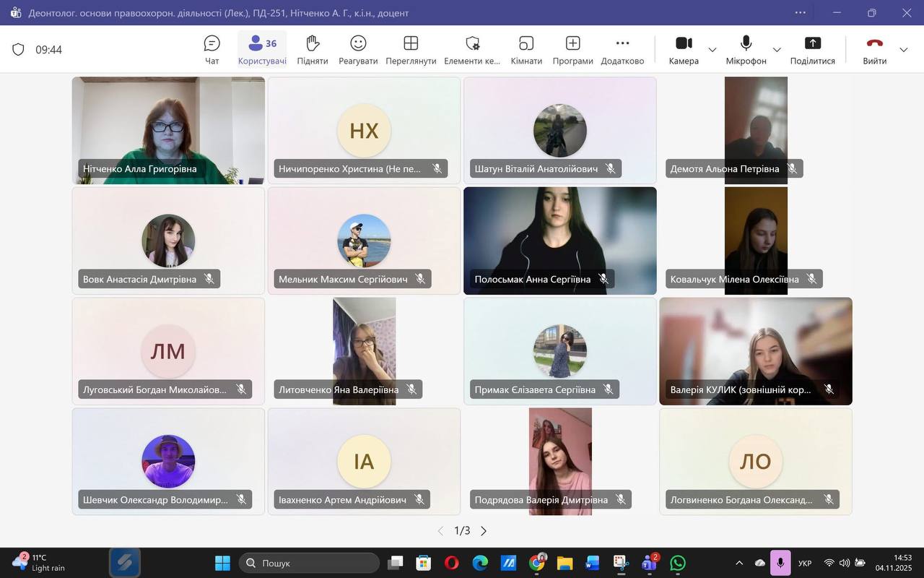Screen dimensions: 924x578
Task: Go to next page of participants
Action: [x=484, y=531]
